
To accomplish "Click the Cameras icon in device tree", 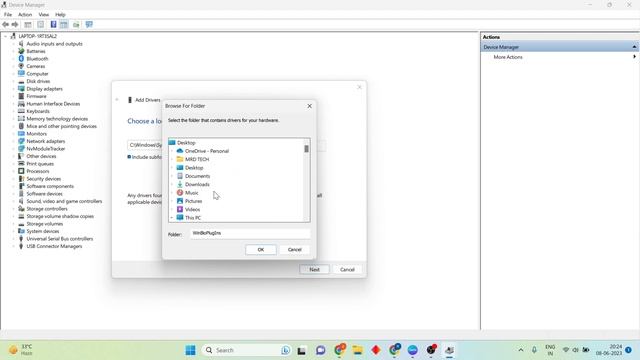I will click(21, 66).
